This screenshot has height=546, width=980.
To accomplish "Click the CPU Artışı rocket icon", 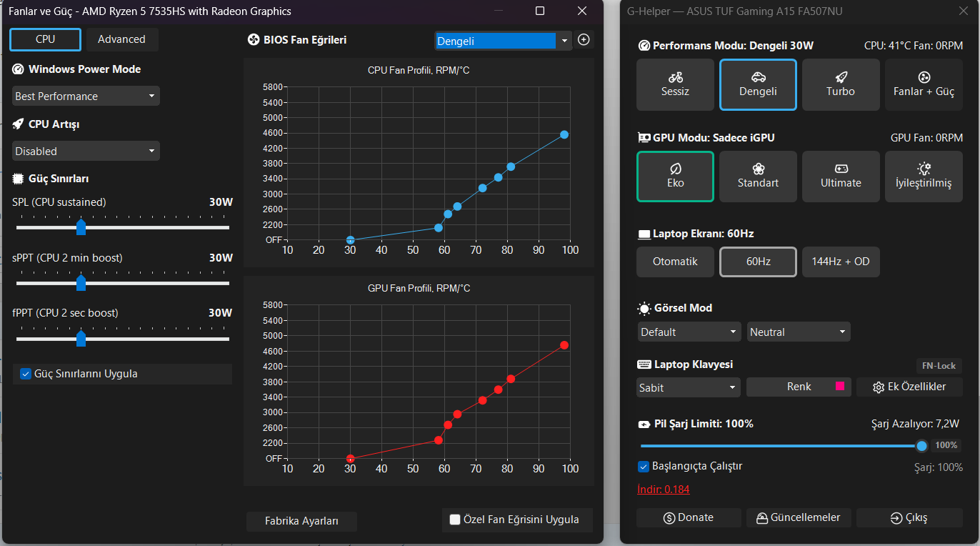I will pyautogui.click(x=18, y=124).
